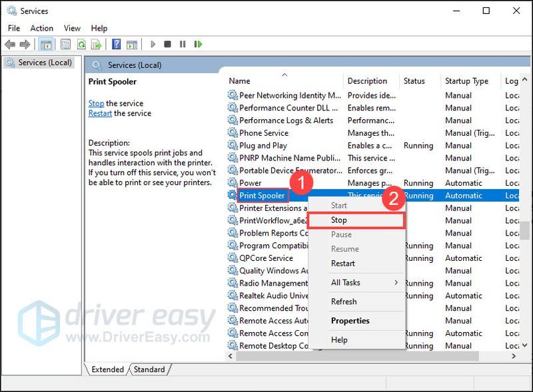Click the Back arrow in toolbar
The width and height of the screenshot is (533, 392).
point(9,45)
